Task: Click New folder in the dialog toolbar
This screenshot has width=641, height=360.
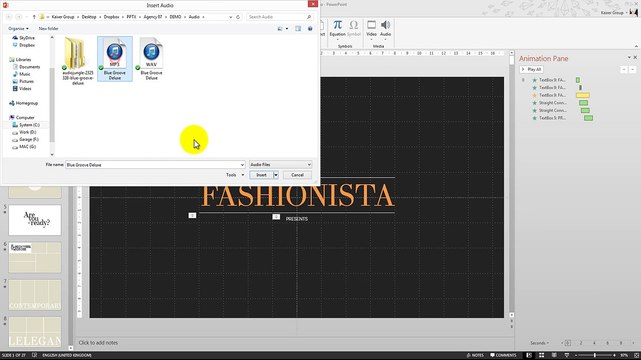Action: (48, 29)
